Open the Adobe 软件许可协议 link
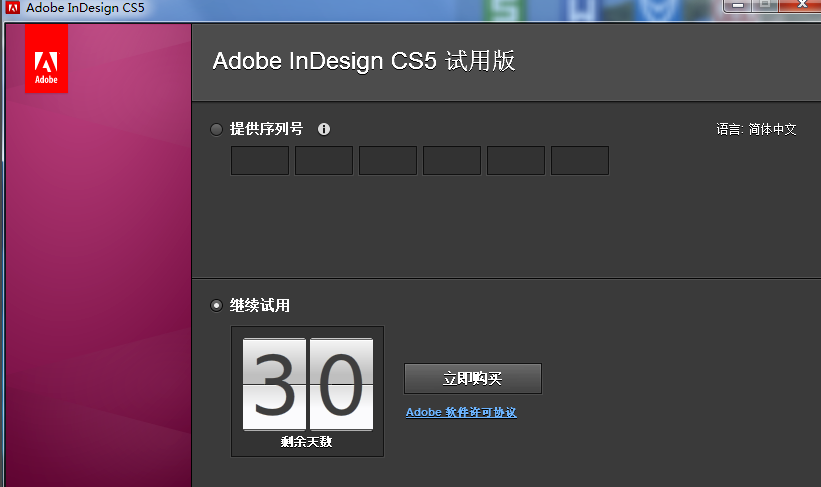 coord(461,412)
